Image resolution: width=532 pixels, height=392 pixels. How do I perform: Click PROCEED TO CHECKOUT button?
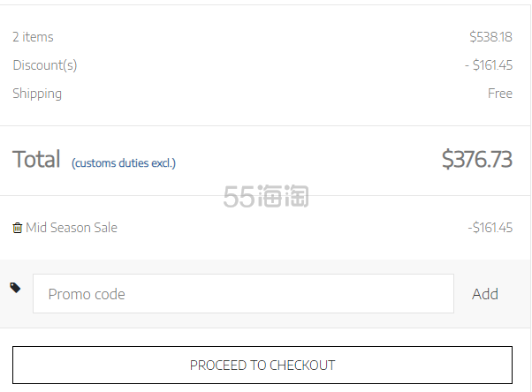[x=262, y=365]
